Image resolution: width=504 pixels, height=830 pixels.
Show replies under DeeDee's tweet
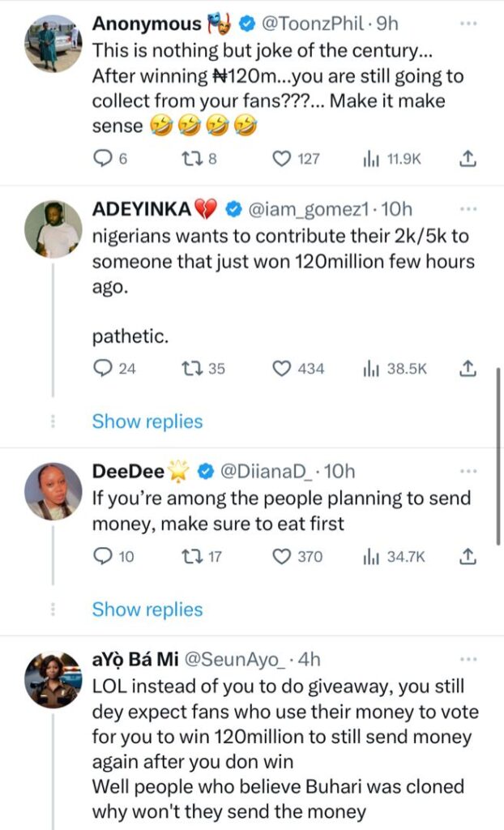pos(147,610)
